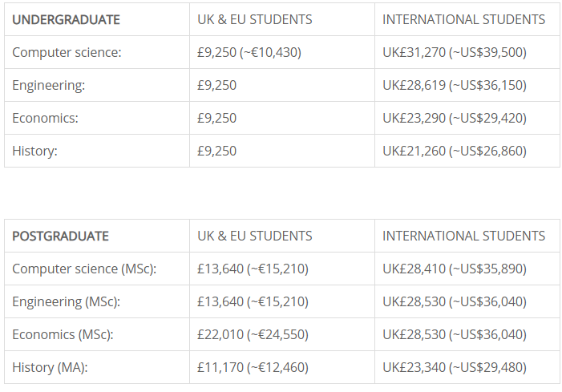Click the undergraduate Engineering row label
Viewport: 562px width, 392px height.
pos(48,85)
